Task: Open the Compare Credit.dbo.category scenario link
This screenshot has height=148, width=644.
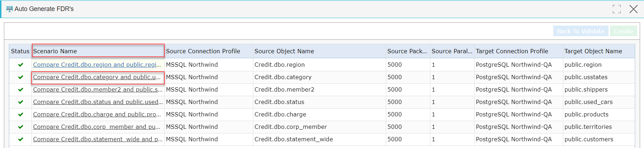Action: (x=97, y=77)
